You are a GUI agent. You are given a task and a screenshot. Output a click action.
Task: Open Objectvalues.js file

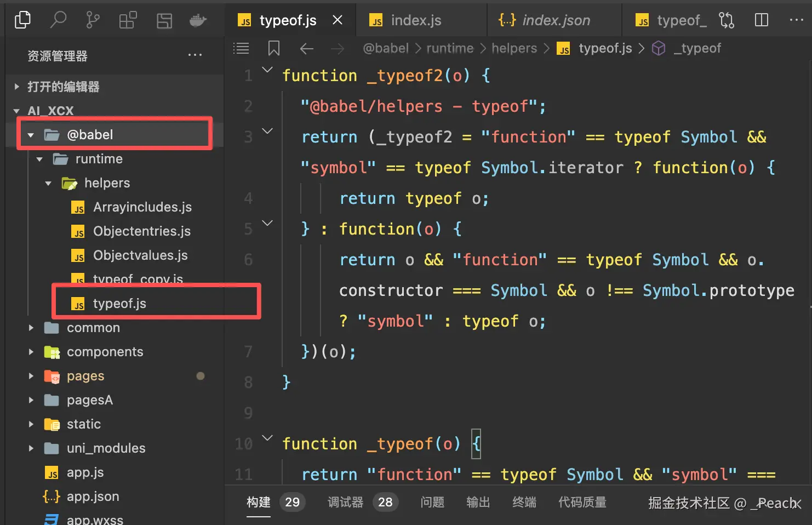coord(115,255)
